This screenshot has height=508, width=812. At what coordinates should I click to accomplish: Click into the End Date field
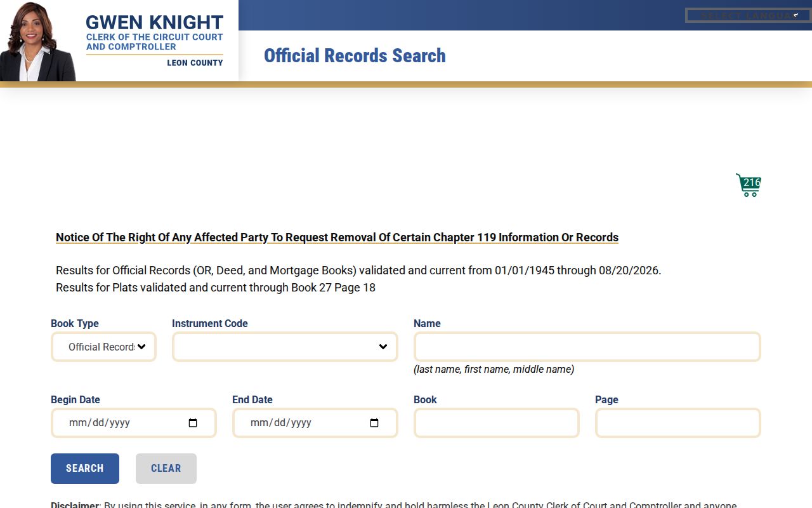pos(315,423)
